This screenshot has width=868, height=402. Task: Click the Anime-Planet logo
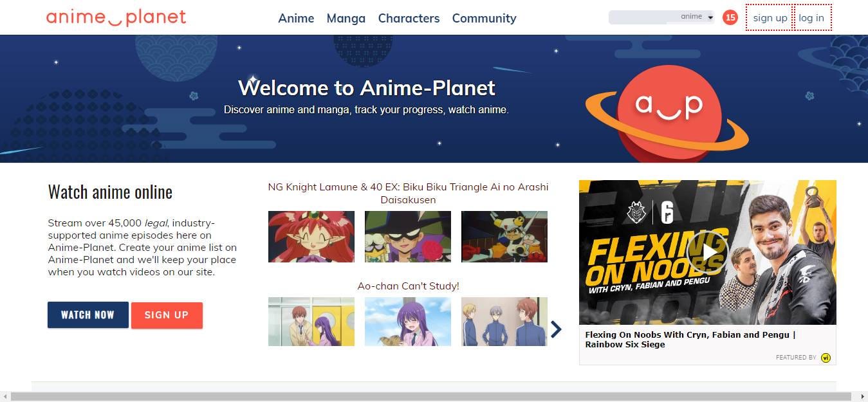[x=116, y=17]
